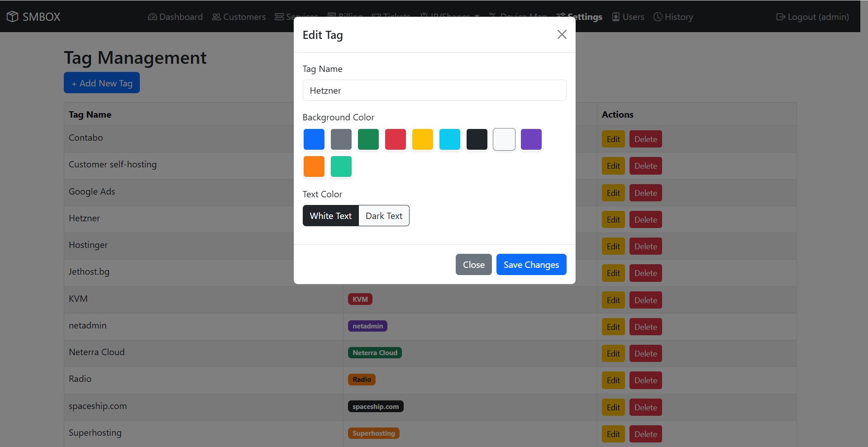Edit the spaceship.com tag
868x447 pixels.
(x=613, y=408)
